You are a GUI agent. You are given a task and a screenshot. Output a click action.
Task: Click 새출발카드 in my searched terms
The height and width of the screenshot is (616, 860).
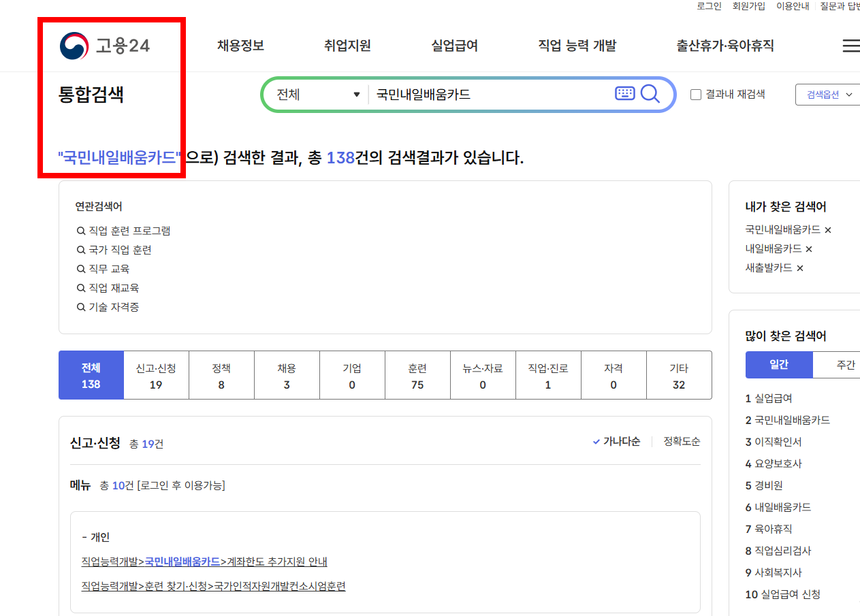769,268
